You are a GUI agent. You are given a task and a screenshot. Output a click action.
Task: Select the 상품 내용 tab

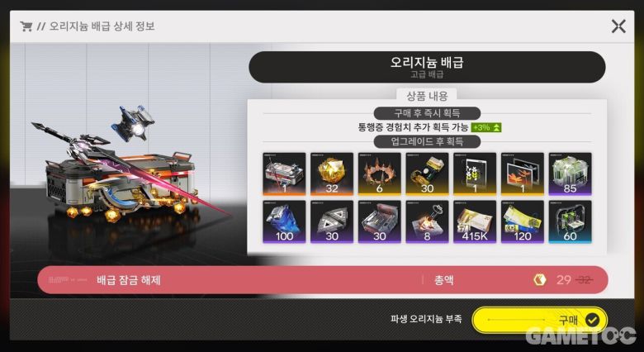427,96
